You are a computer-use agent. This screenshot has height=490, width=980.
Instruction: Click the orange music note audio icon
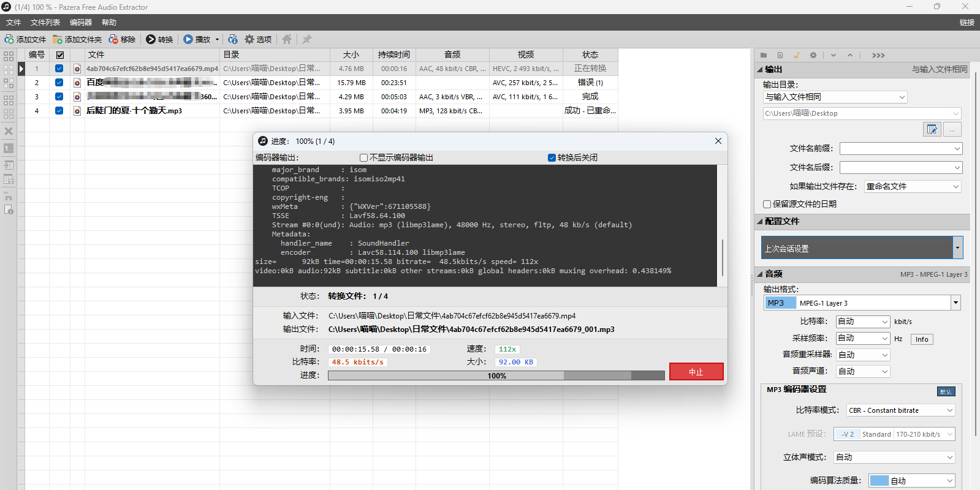[797, 55]
